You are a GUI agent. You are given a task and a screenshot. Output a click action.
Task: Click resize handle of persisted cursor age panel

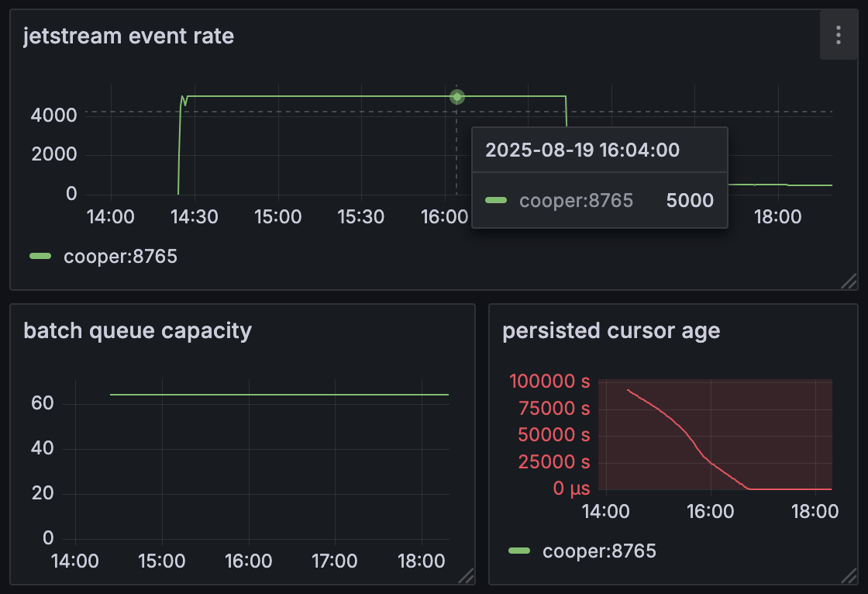[x=849, y=575]
